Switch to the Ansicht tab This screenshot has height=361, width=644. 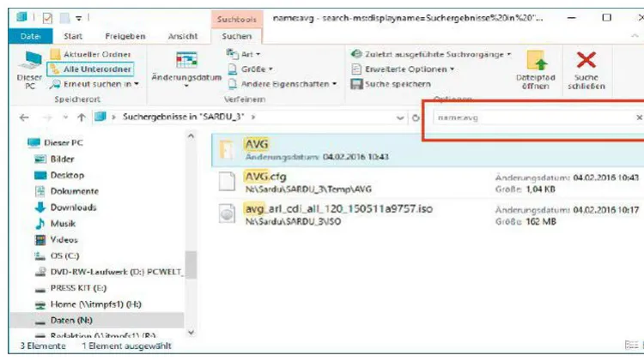(183, 36)
